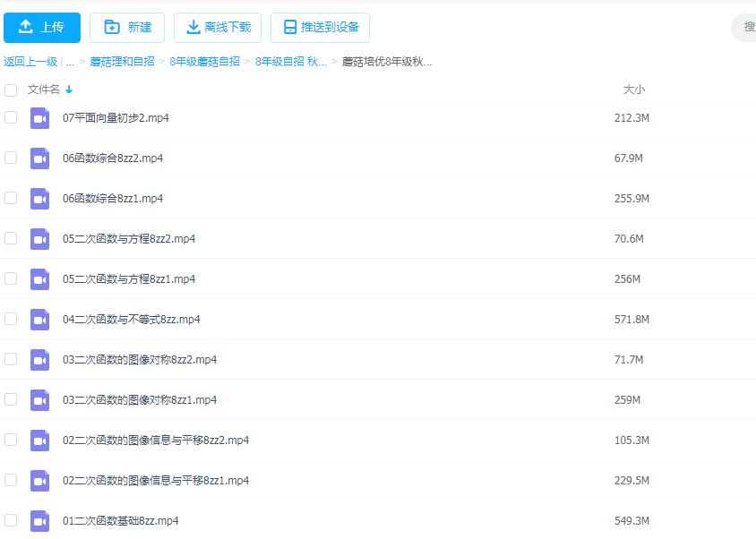
Task: Expand the collapsed breadcrumb ellipsis
Action: 70,62
